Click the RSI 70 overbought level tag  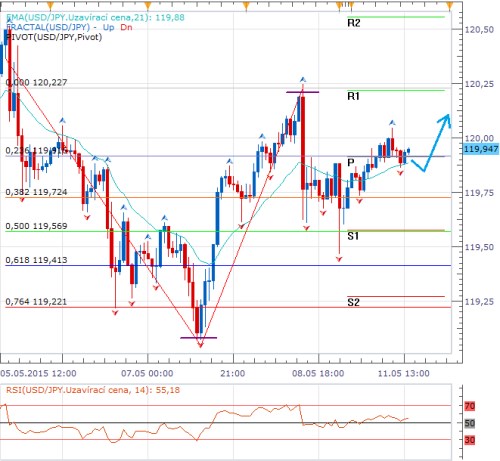point(470,406)
